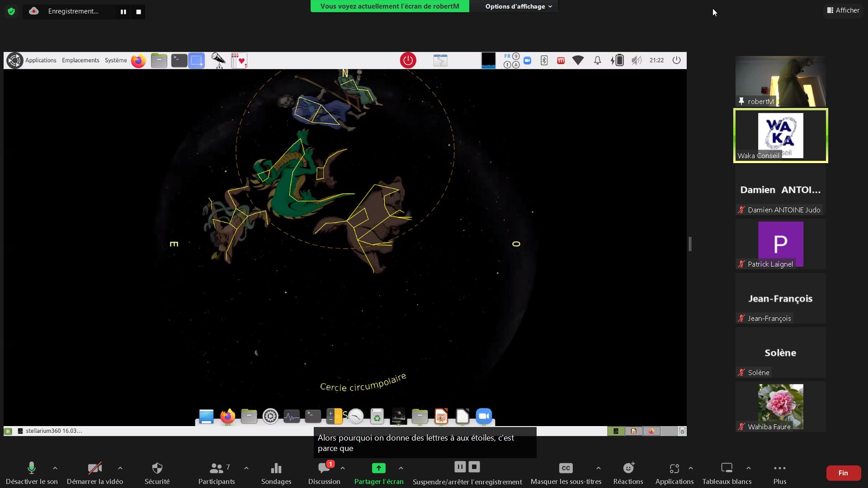Launch the telescope Stellarium icon
Screen dimensions: 868x488
click(x=218, y=61)
